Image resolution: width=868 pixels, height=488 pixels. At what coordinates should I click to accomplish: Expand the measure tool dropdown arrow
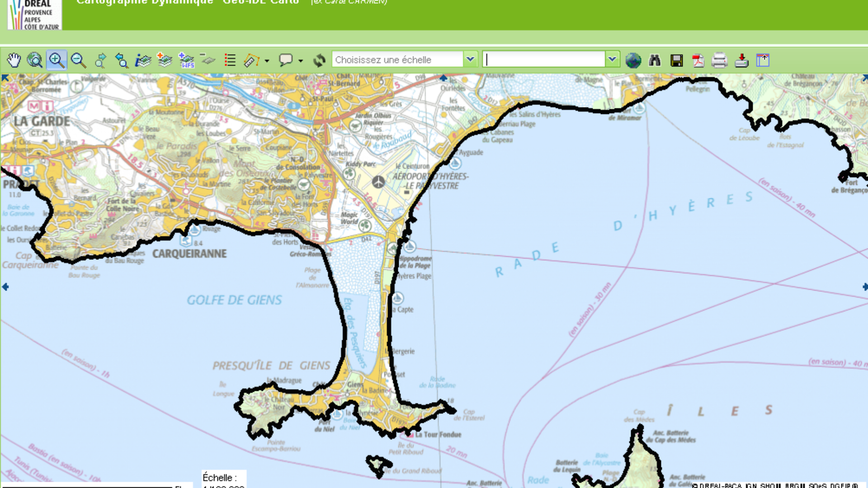pos(267,61)
